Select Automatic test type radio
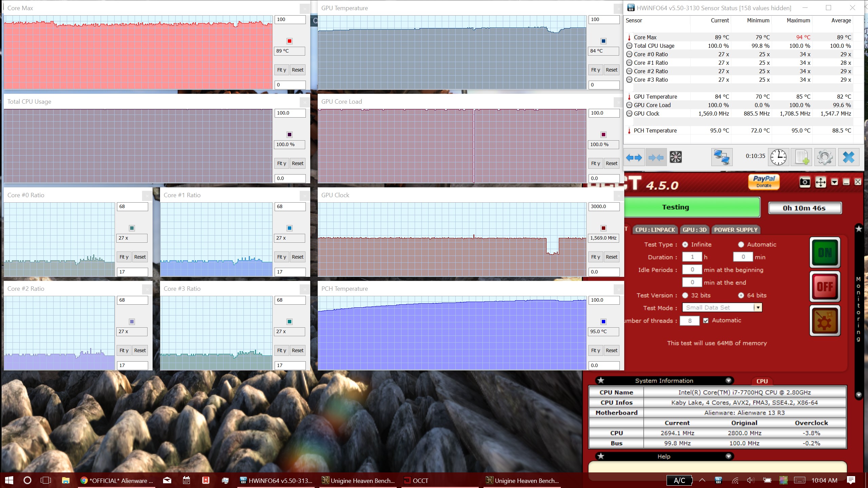Image resolution: width=868 pixels, height=488 pixels. [x=741, y=244]
